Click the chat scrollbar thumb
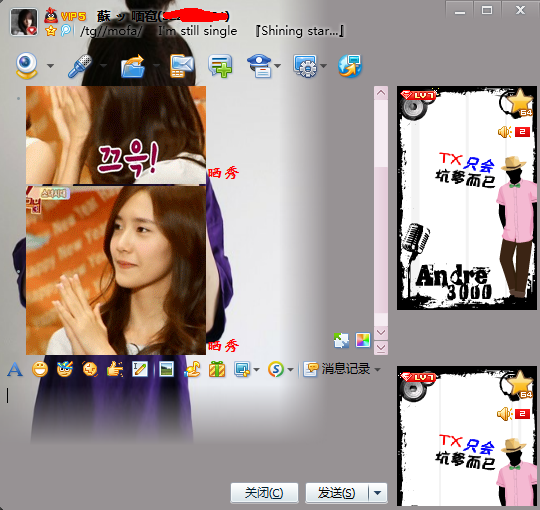 pyautogui.click(x=381, y=240)
